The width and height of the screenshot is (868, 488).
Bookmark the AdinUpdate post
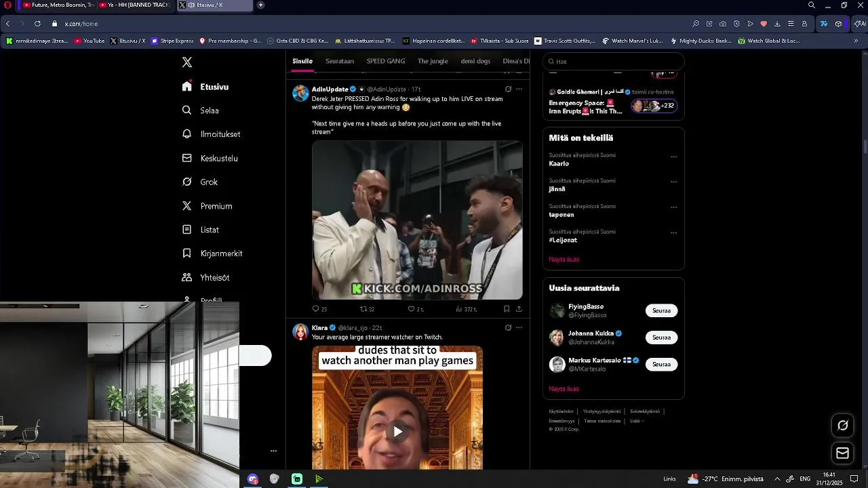507,309
